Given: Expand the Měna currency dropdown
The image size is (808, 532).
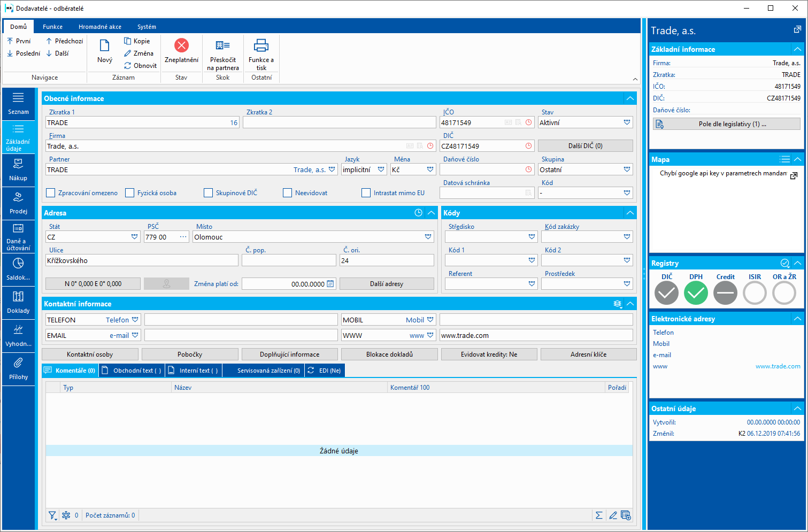Looking at the screenshot, I should pyautogui.click(x=430, y=169).
